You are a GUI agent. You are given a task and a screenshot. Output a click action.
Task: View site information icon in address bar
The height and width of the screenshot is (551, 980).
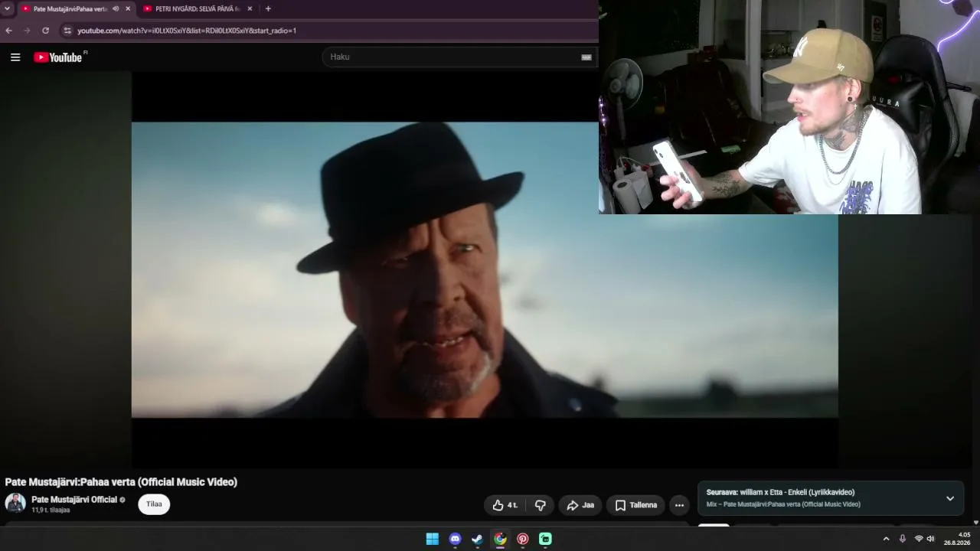[x=67, y=31]
